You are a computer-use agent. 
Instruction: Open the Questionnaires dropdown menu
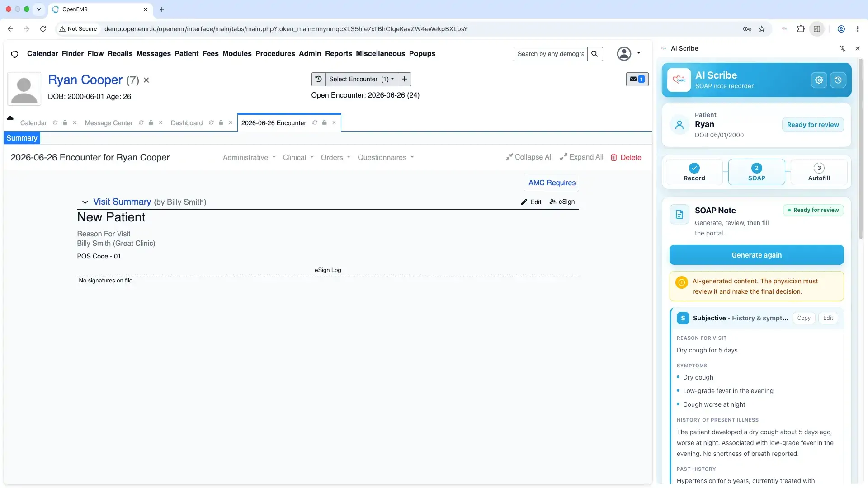coord(386,157)
